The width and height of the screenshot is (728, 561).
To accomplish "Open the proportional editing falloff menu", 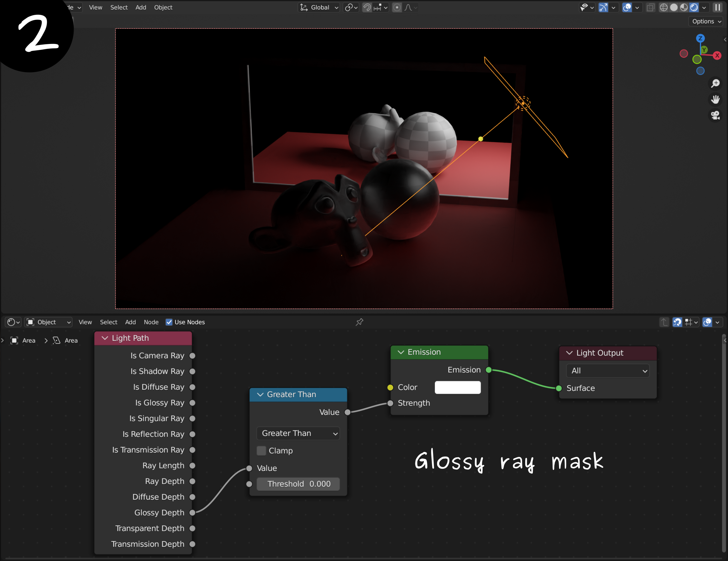I will [x=411, y=7].
